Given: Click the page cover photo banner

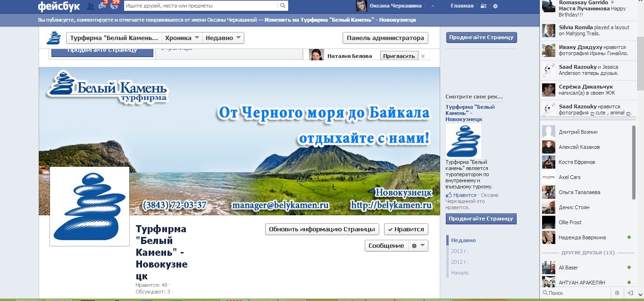Looking at the screenshot, I should pyautogui.click(x=239, y=141).
